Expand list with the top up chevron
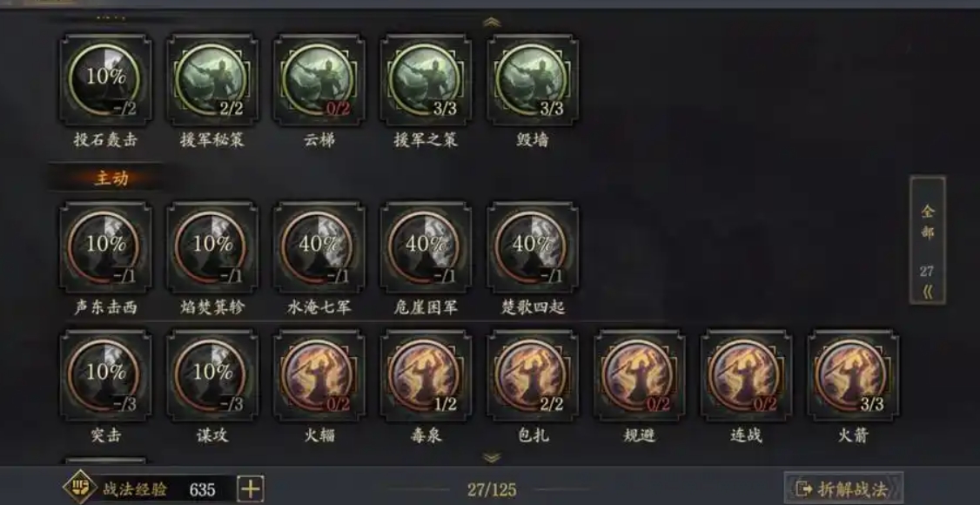 click(492, 23)
